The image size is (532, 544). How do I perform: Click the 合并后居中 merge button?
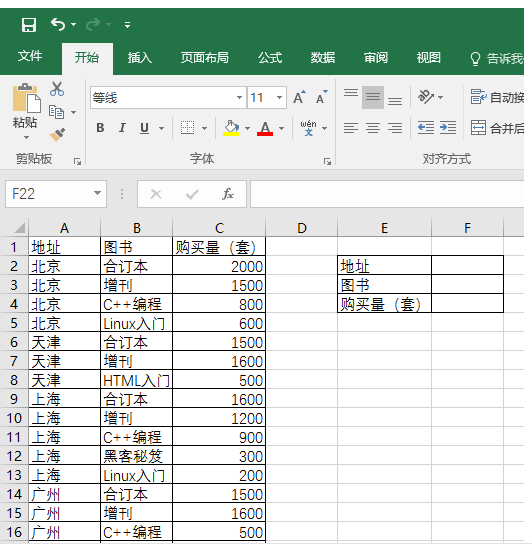click(497, 128)
